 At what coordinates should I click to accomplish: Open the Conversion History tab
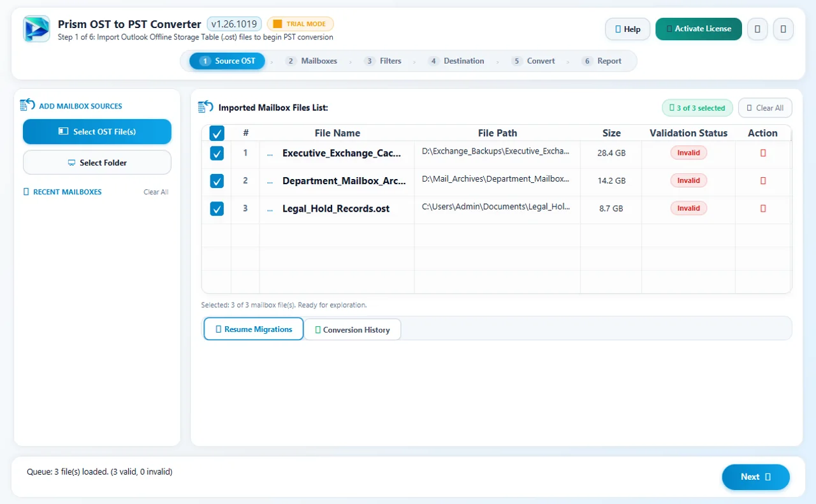353,330
